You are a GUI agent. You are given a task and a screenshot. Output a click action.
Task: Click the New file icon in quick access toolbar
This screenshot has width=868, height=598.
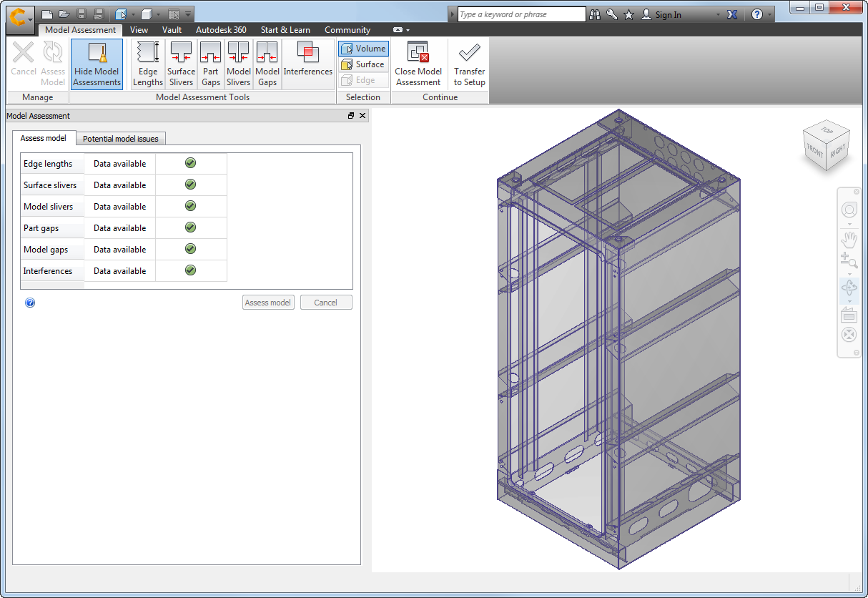tap(47, 14)
